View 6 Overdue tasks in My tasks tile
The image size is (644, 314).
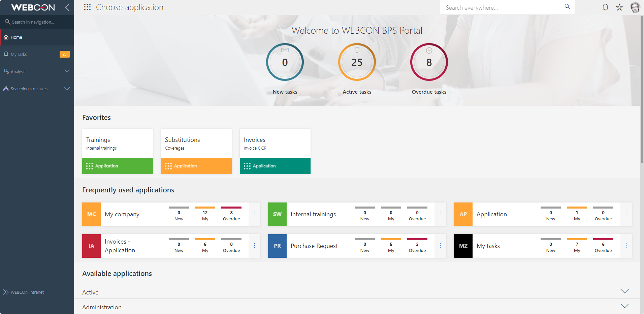coord(603,246)
